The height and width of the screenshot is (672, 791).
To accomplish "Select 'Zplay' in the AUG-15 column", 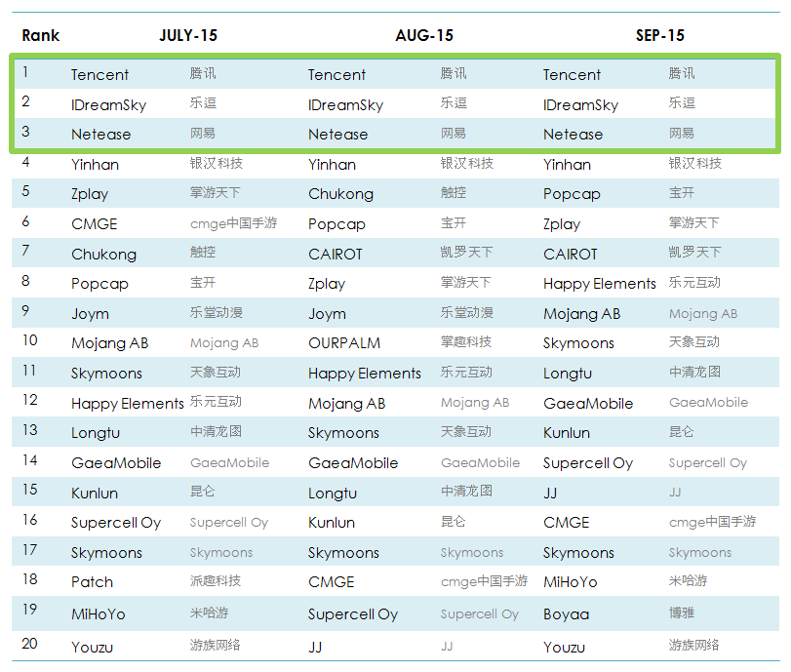I will (x=327, y=284).
